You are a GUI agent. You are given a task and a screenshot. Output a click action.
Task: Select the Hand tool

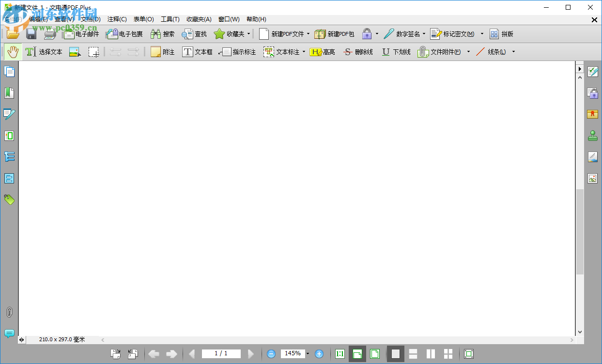[x=13, y=52]
